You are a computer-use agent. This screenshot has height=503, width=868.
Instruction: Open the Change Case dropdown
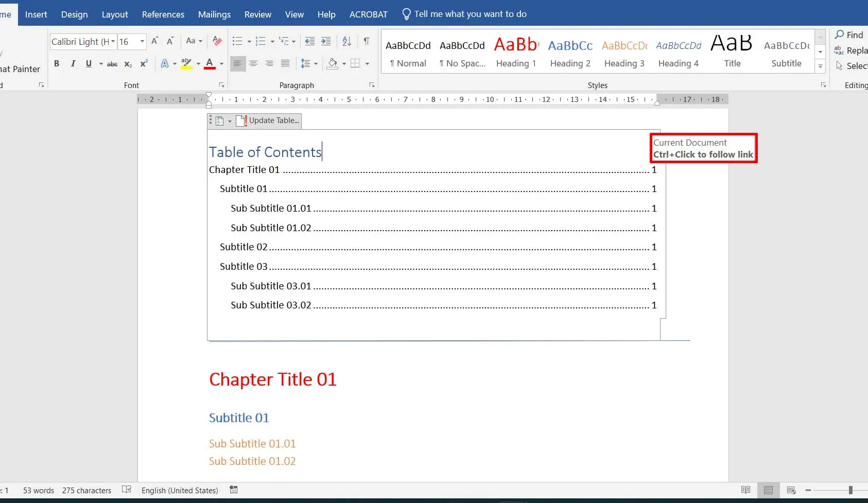coord(194,41)
